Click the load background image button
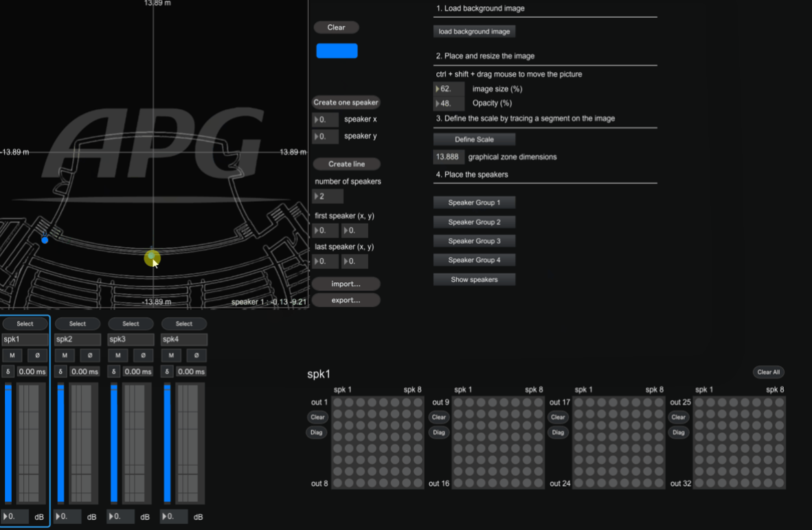Image resolution: width=812 pixels, height=530 pixels. [x=474, y=31]
